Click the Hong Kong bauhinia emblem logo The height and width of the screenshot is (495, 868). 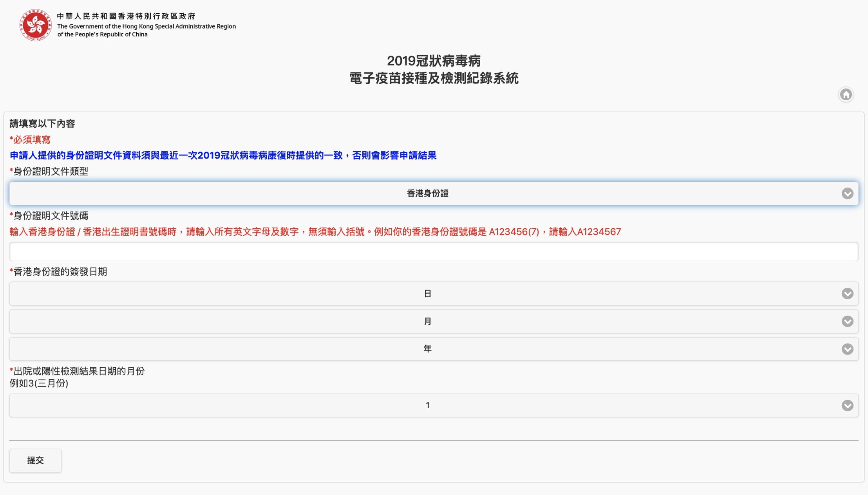pyautogui.click(x=36, y=25)
